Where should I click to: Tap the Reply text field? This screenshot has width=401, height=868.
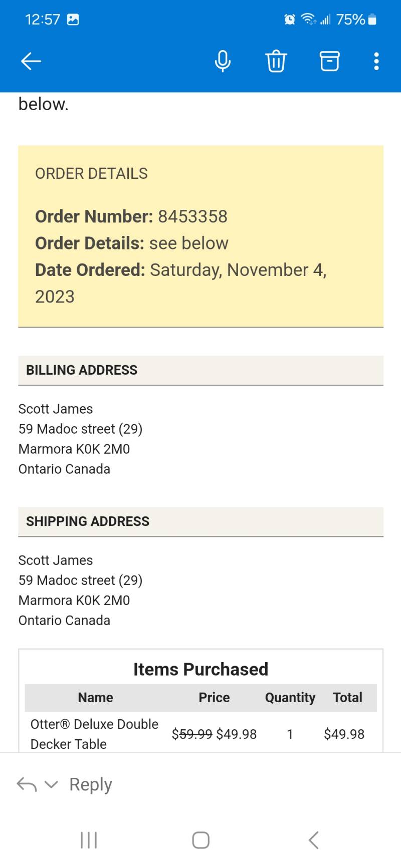91,784
